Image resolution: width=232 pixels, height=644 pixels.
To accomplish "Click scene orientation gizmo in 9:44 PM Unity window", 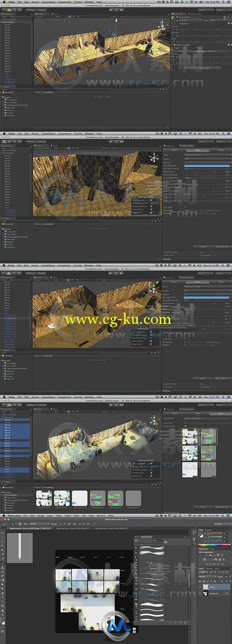I will (x=162, y=24).
